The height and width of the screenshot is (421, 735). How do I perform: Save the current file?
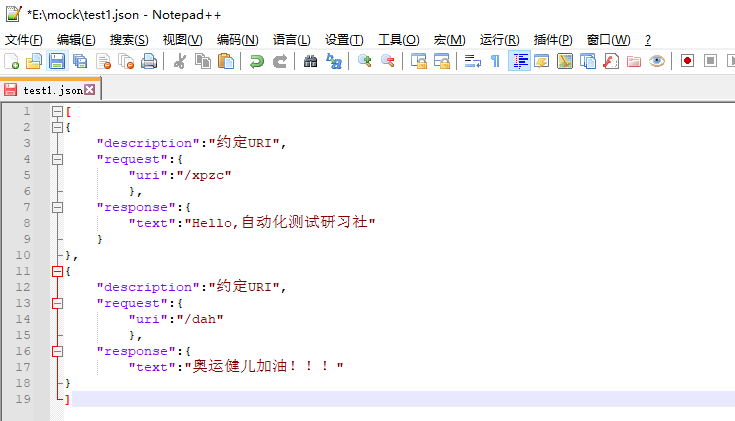pyautogui.click(x=57, y=61)
